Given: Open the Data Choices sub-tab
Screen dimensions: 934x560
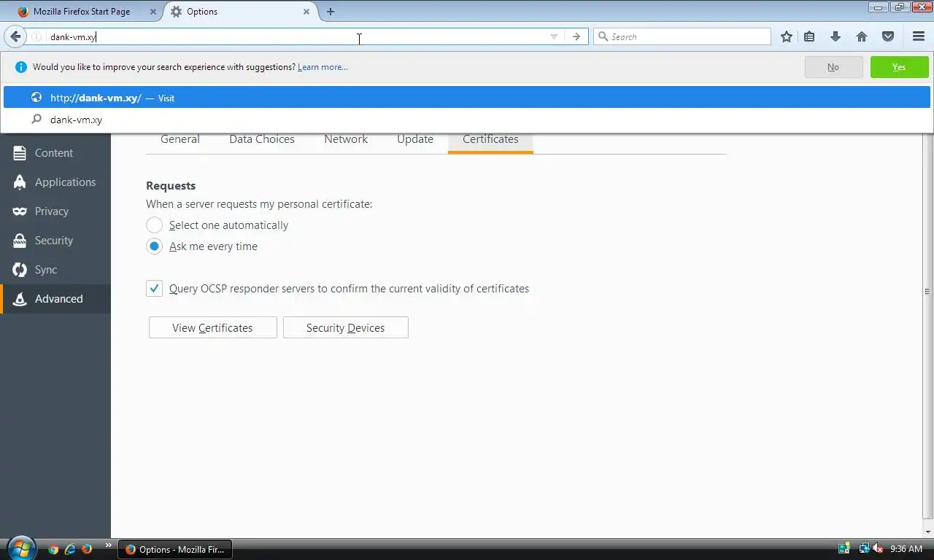Looking at the screenshot, I should pyautogui.click(x=262, y=139).
